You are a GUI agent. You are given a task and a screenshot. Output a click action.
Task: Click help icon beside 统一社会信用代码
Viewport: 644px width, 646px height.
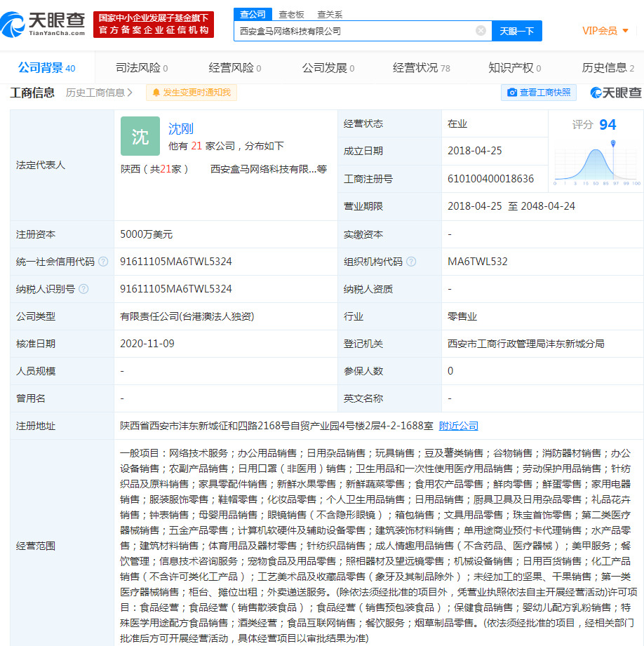103,262
